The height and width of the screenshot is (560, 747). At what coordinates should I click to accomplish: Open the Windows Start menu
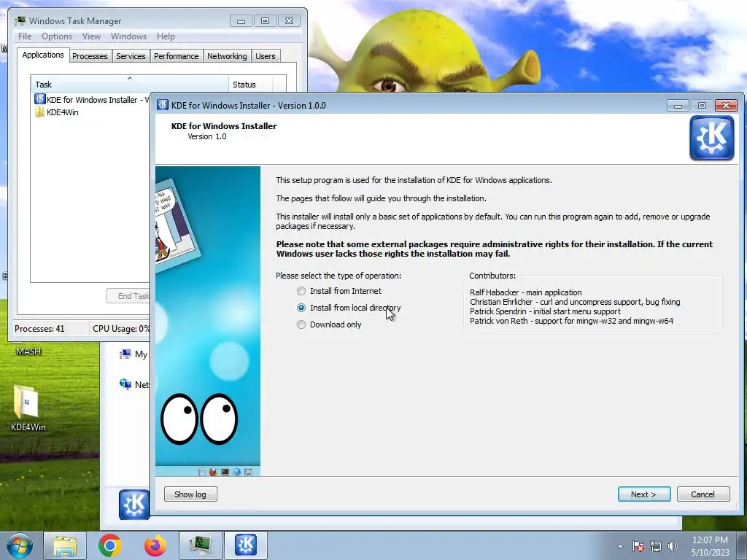(20, 545)
